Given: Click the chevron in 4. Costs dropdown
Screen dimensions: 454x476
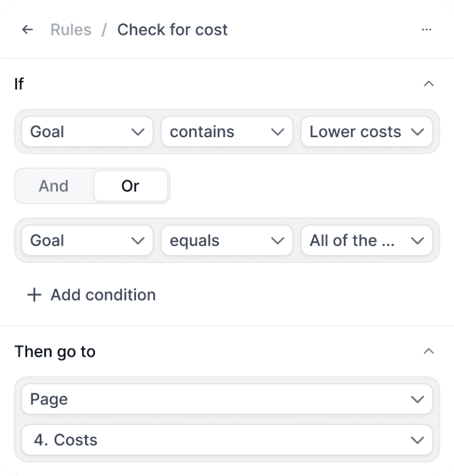Looking at the screenshot, I should (x=417, y=440).
